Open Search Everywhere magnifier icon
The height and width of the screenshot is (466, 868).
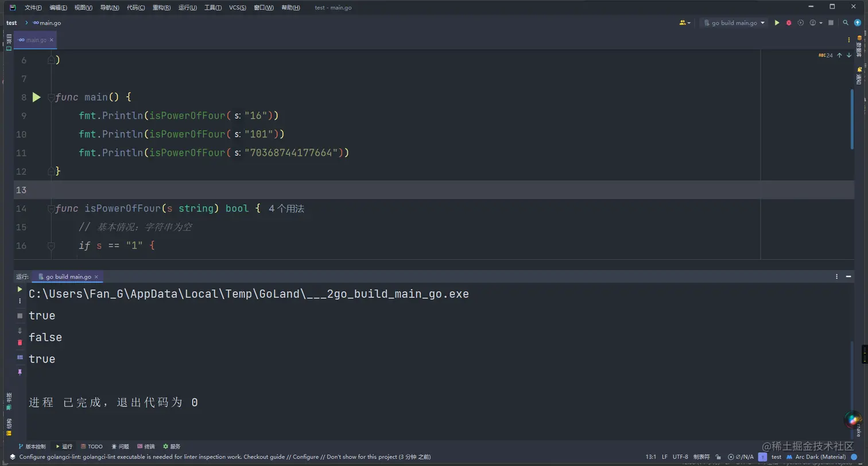(x=846, y=23)
